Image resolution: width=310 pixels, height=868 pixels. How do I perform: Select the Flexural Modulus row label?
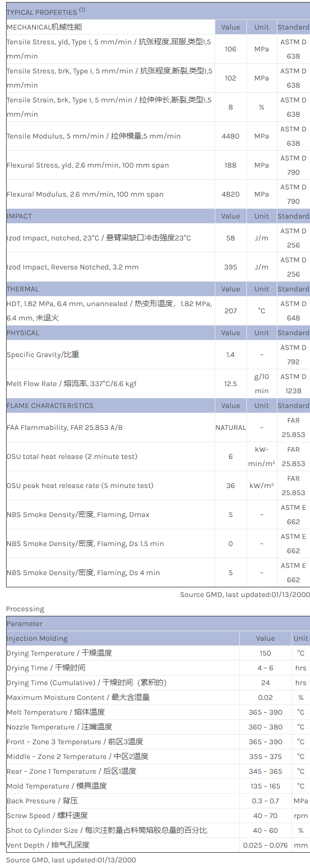pos(85,194)
